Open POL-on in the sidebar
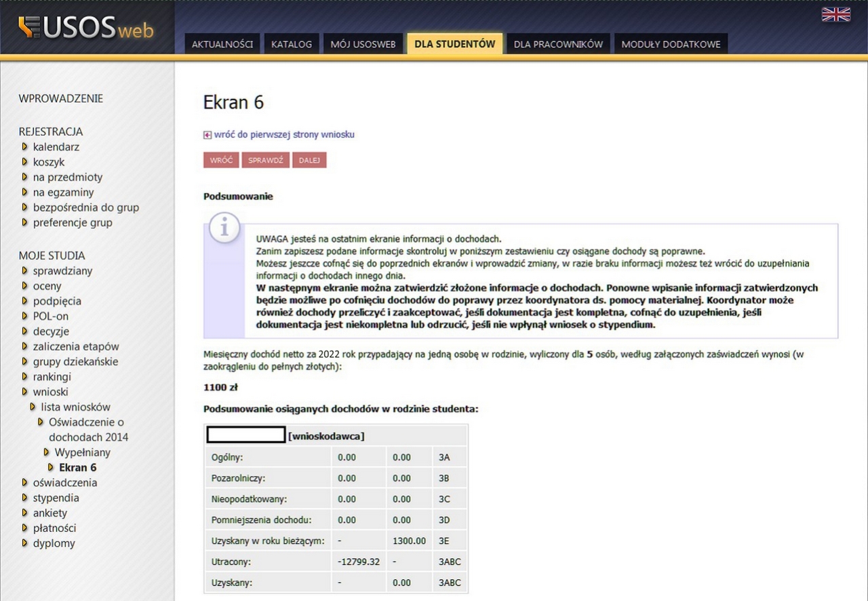This screenshot has height=601, width=868. 51,316
